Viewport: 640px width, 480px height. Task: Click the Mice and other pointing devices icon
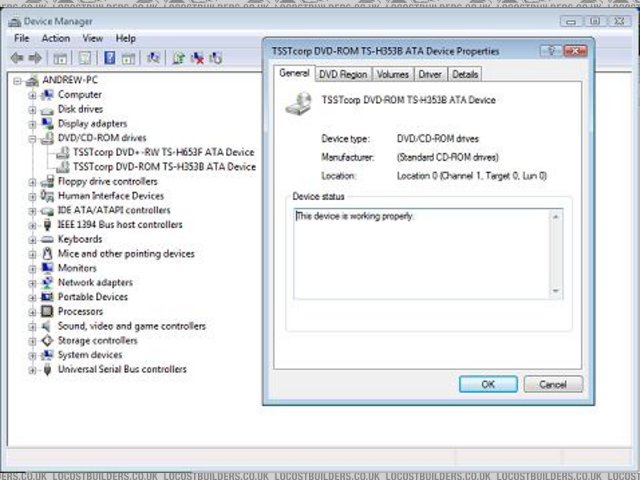(x=47, y=253)
